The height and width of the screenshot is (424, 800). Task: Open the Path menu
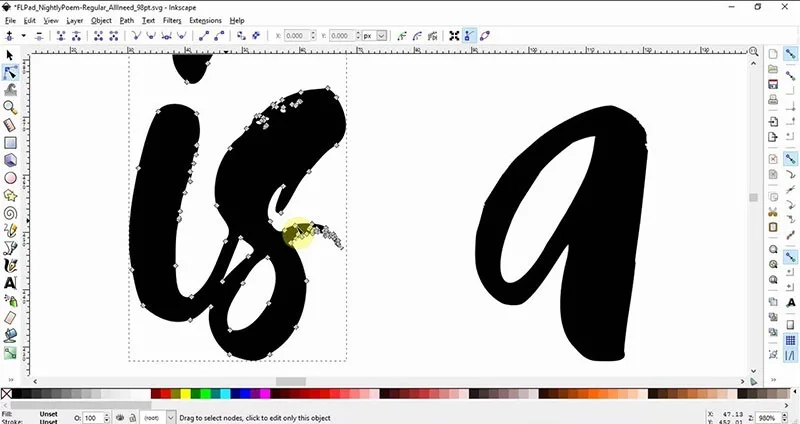coord(127,20)
